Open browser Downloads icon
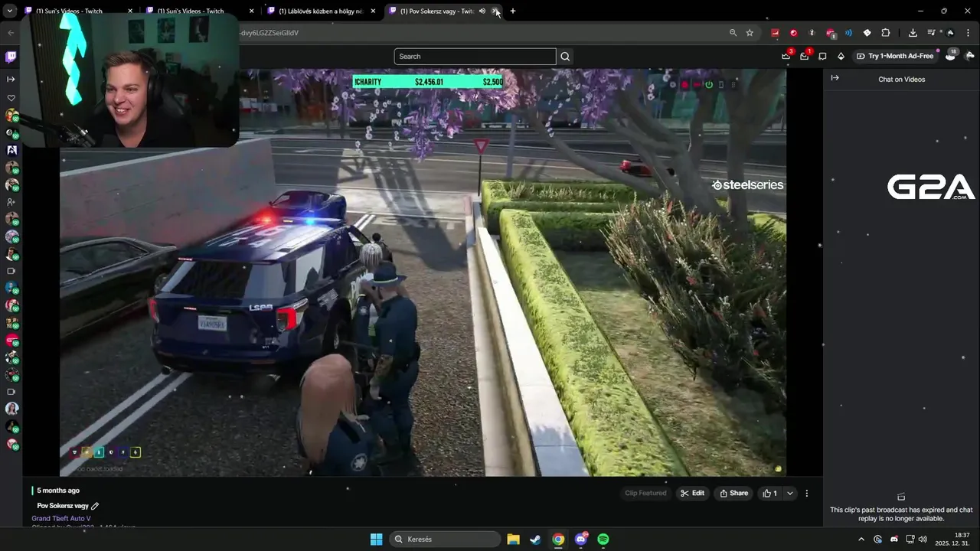The height and width of the screenshot is (551, 980). [x=913, y=33]
